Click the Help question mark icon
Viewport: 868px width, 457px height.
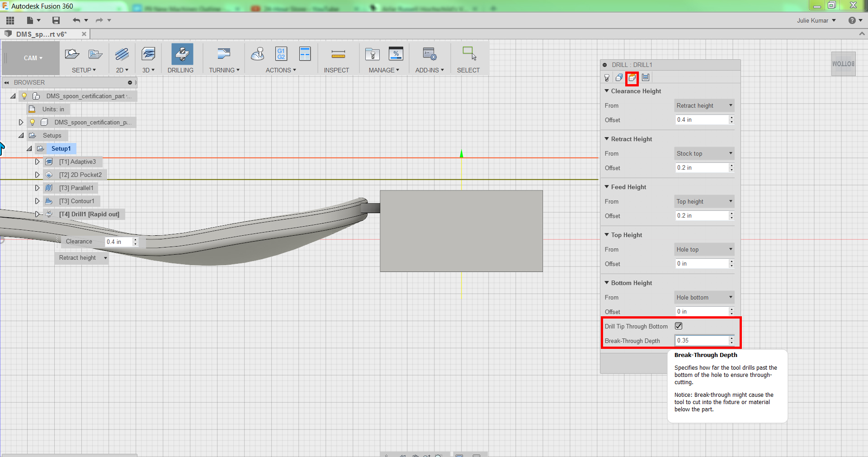852,20
